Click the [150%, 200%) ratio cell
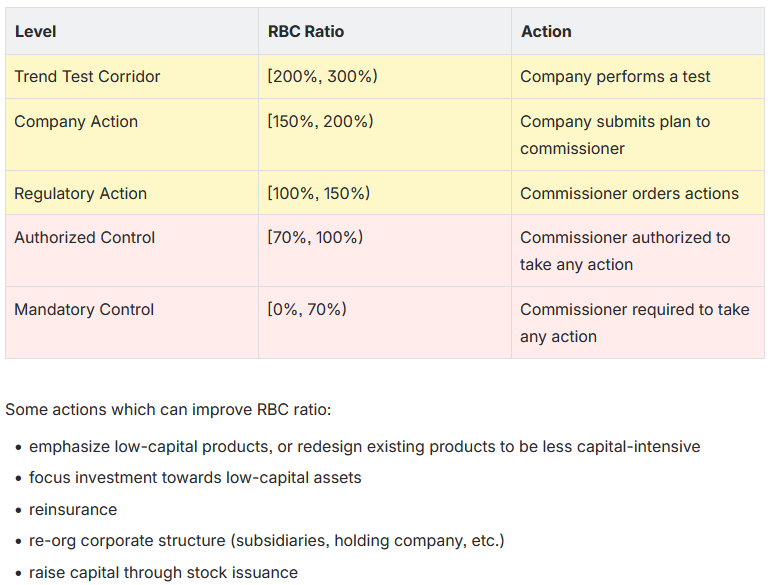773x585 pixels. pos(320,121)
